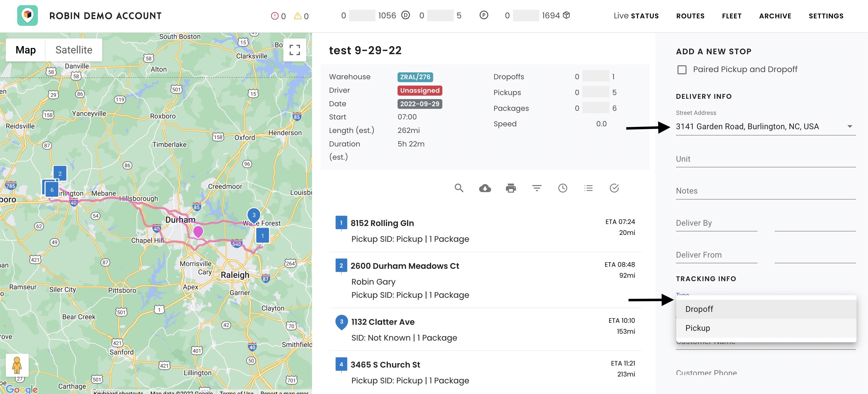Click the circled checkmark icon

[x=614, y=188]
